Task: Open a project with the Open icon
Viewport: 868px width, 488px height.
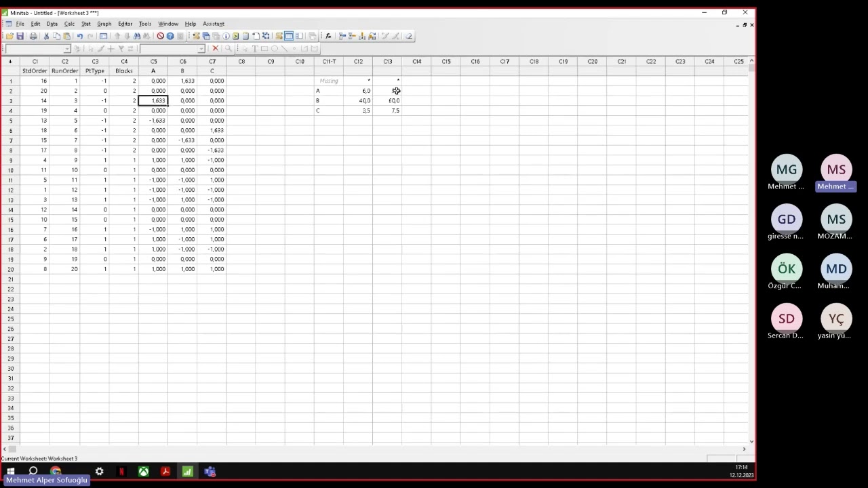Action: click(x=9, y=36)
